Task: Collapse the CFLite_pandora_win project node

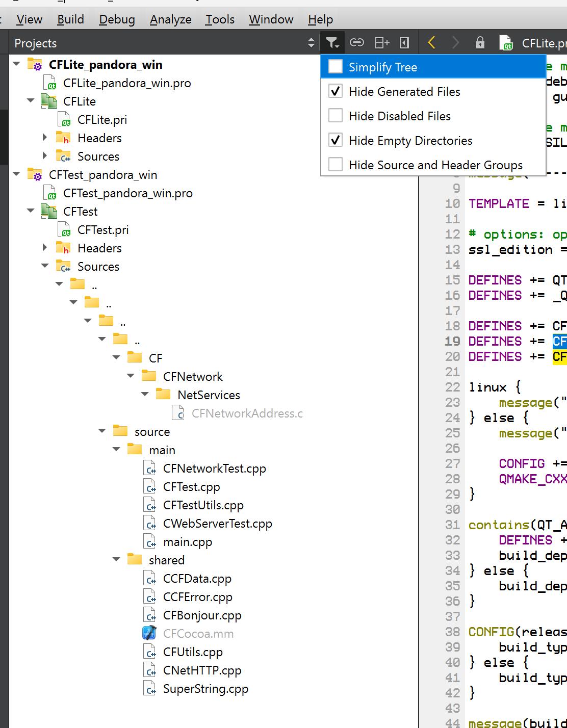Action: point(16,64)
